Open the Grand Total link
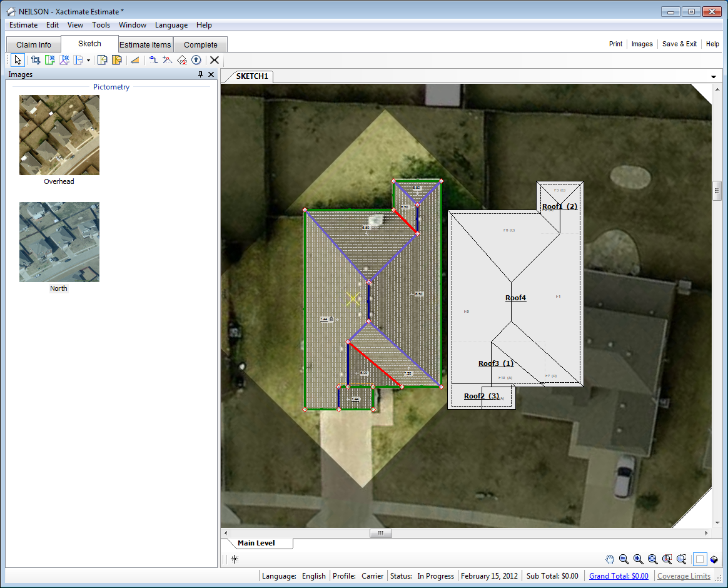This screenshot has height=588, width=728. (618, 576)
